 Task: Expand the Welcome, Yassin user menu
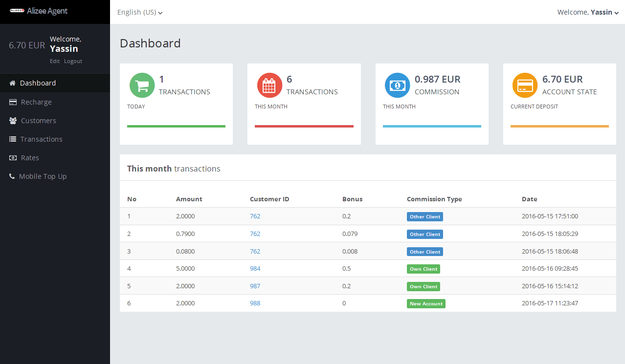[588, 12]
